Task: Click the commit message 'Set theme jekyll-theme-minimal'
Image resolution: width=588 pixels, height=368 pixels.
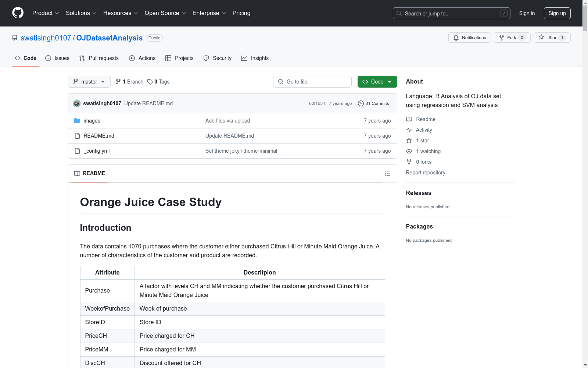Action: 241,151
